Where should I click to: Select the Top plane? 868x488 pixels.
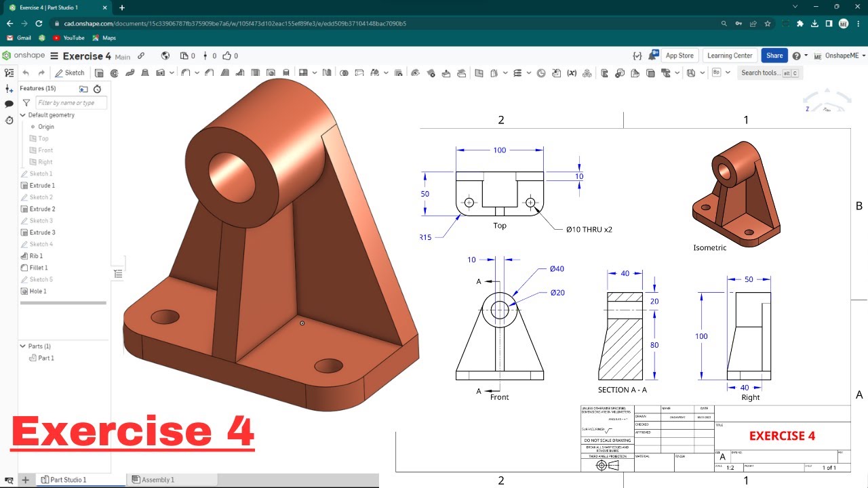click(43, 138)
